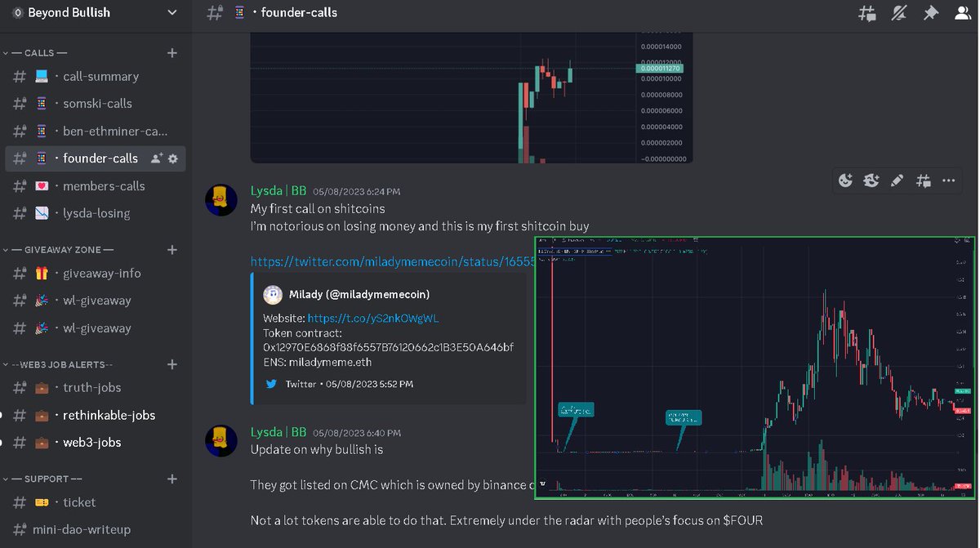Click 'My first call on shitcoins' message text
Image resolution: width=980 pixels, height=548 pixels.
coord(318,209)
